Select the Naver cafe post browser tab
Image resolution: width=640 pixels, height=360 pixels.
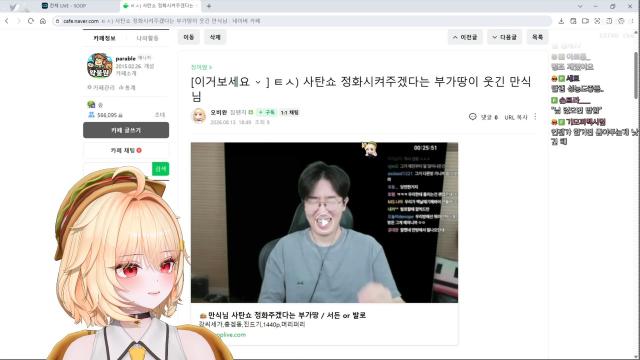(x=160, y=6)
